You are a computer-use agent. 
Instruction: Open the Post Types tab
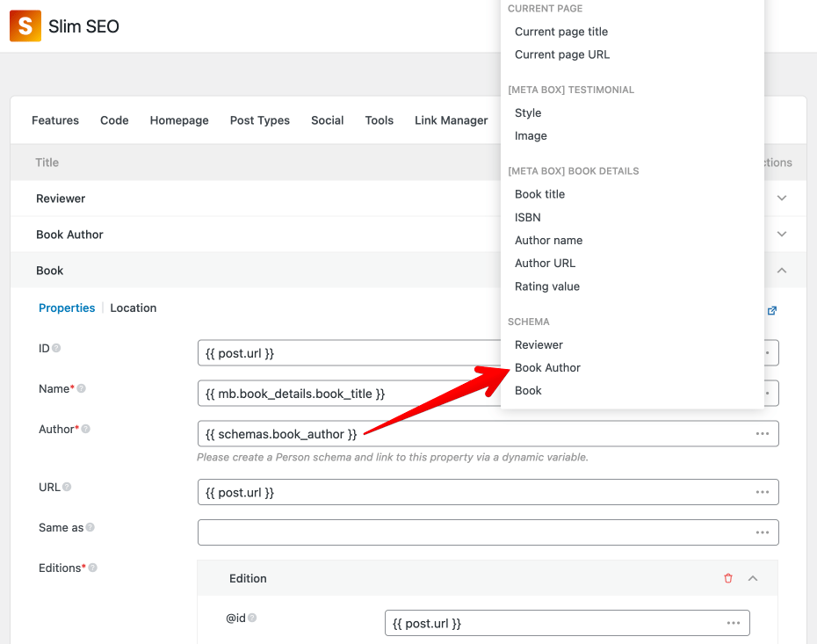pos(259,120)
